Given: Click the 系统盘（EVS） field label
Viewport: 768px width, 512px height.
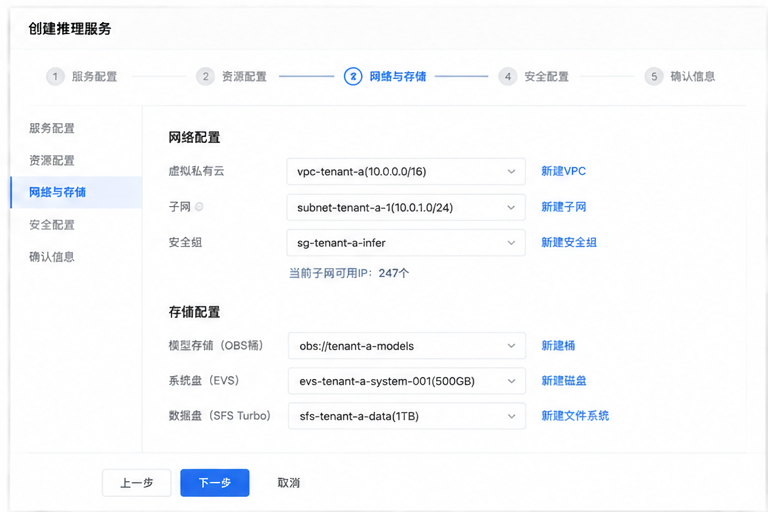Looking at the screenshot, I should pos(204,381).
